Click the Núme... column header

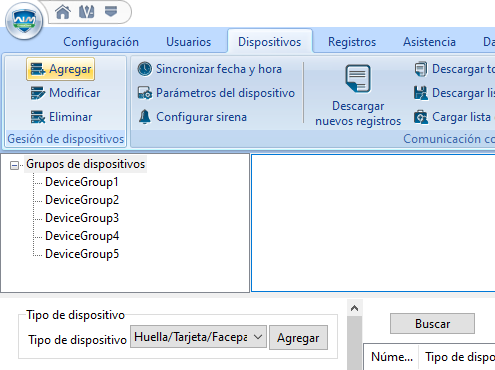pos(392,357)
